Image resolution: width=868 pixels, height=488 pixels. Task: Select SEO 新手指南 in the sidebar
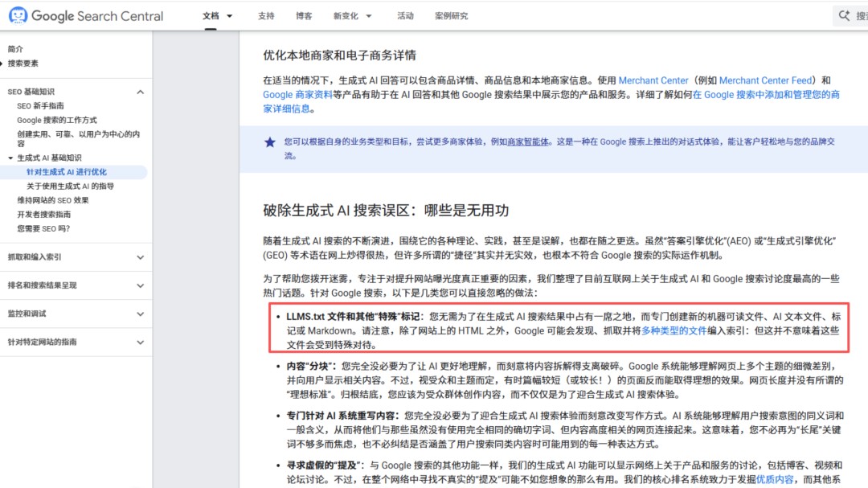40,106
